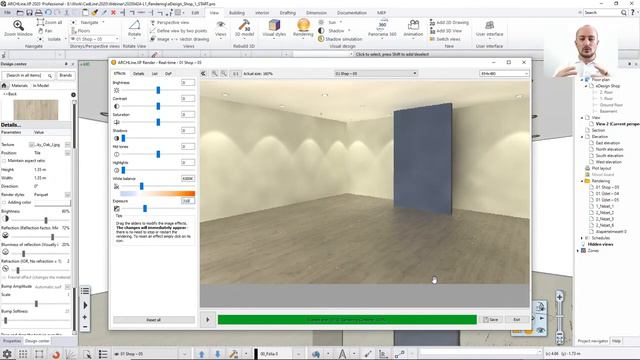Click Add 3D View
The width and height of the screenshot is (640, 360).
446,31
